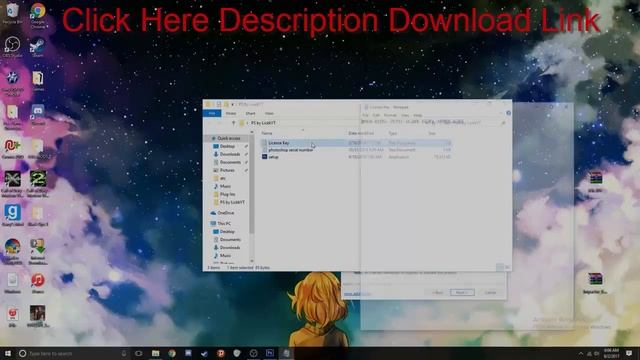Viewport: 640px width, 360px height.
Task: Select Quick access in navigation pane
Action: tap(229, 138)
